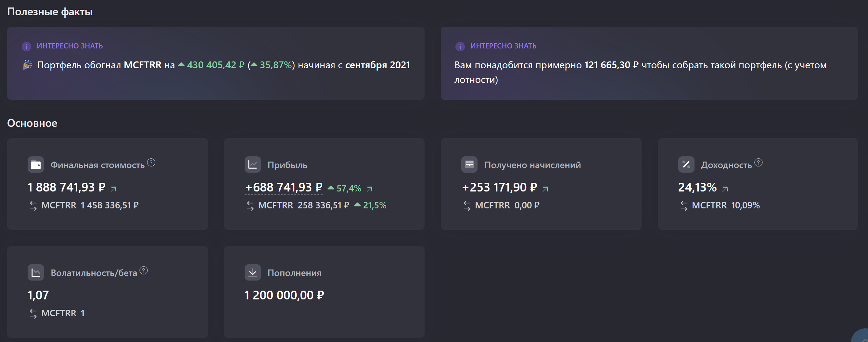Click the card icon beside Получено начислений
The width and height of the screenshot is (868, 342).
[469, 164]
